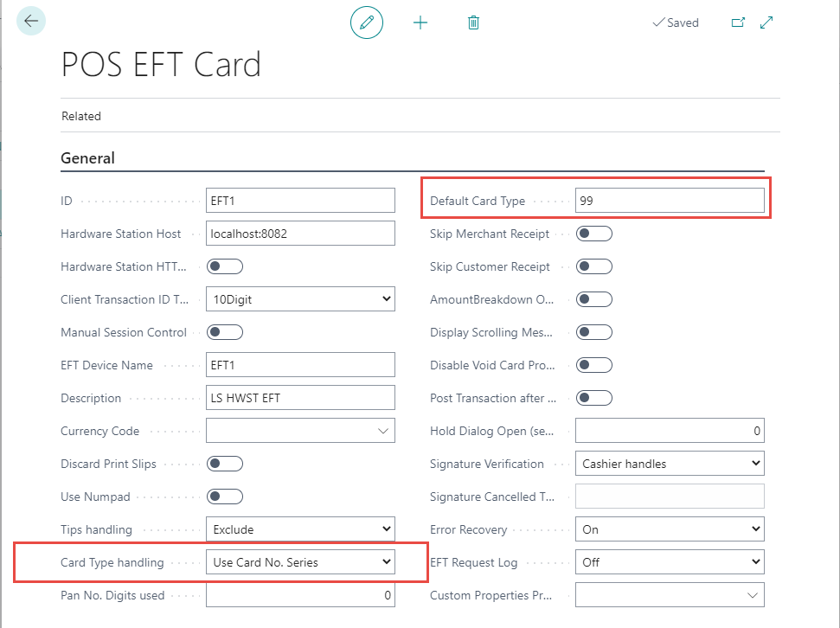Collapse the General section header

click(x=87, y=158)
